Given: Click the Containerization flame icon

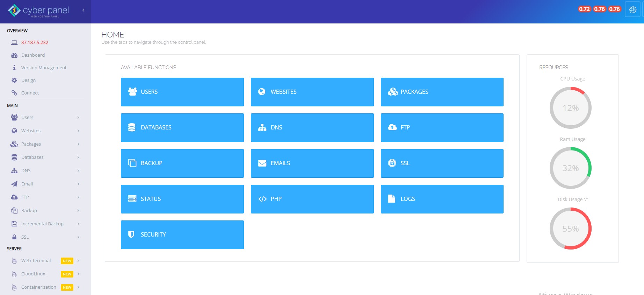Looking at the screenshot, I should tap(14, 287).
